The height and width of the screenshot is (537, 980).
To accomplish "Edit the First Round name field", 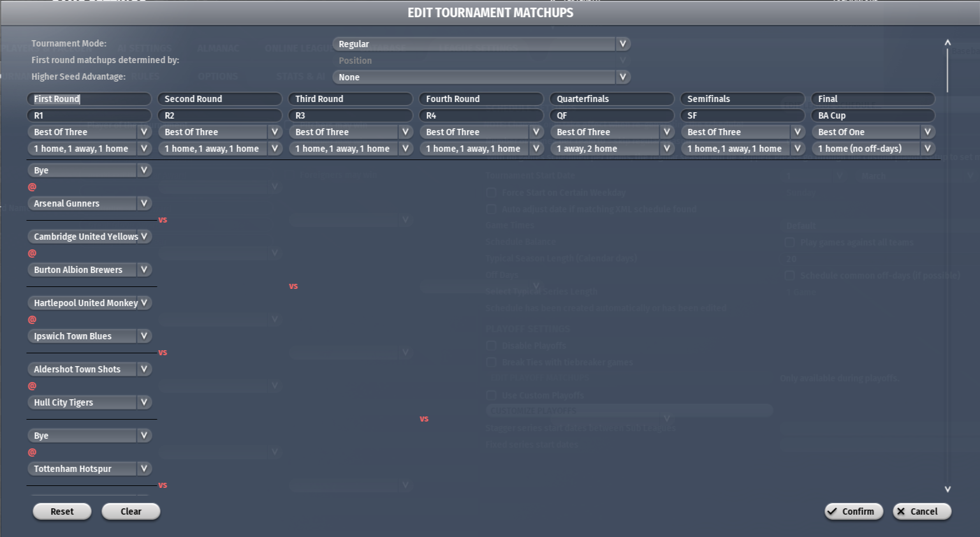I will (89, 99).
